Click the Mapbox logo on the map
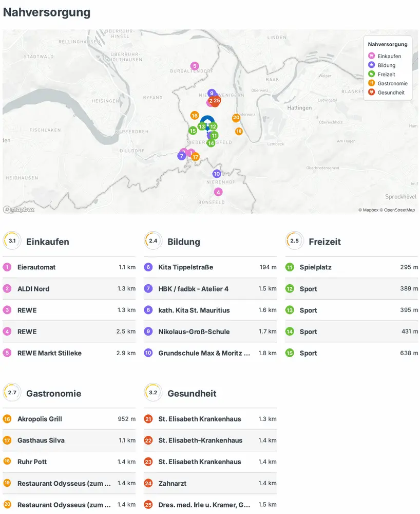420x514 pixels. click(19, 209)
